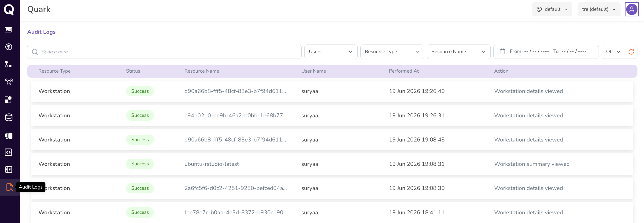Click the Action column header
Image resolution: width=644 pixels, height=223 pixels.
tap(501, 71)
